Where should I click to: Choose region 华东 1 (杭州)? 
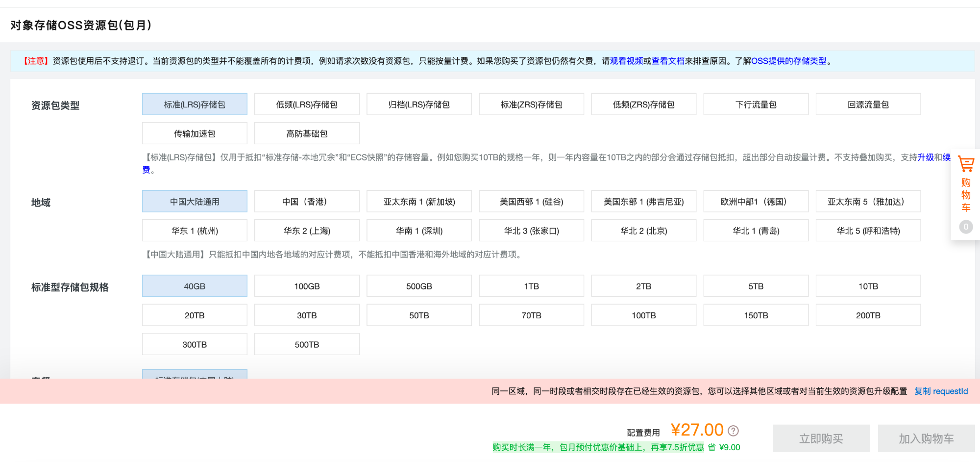click(x=195, y=231)
